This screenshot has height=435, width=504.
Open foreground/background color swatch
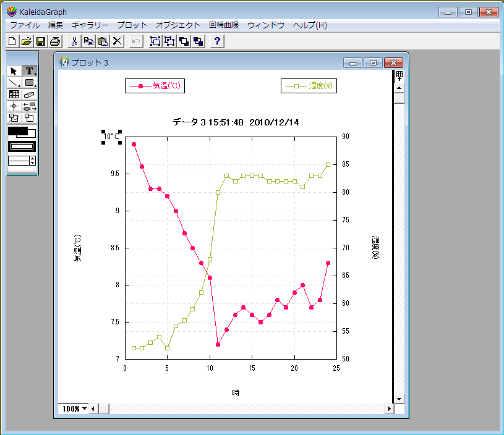click(x=22, y=132)
